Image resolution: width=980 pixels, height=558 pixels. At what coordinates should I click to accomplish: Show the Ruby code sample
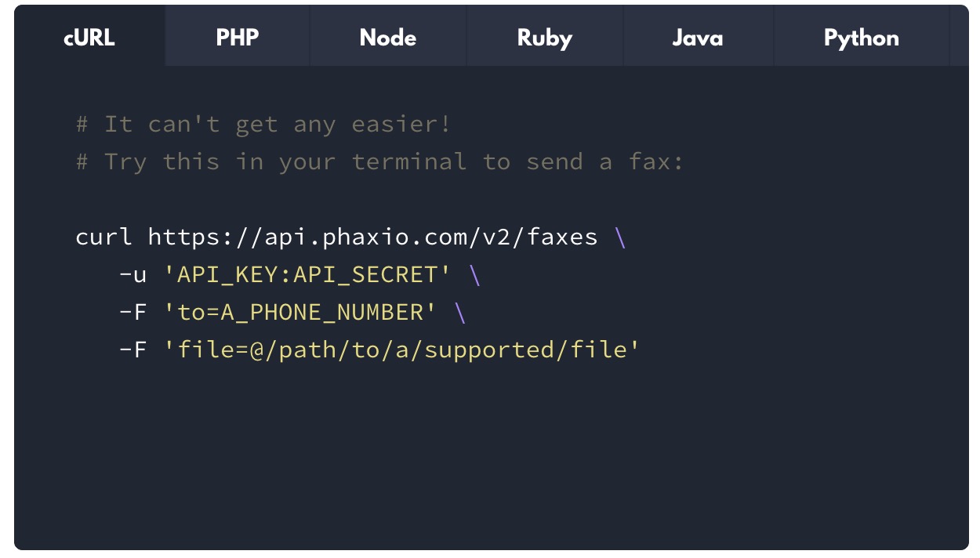[545, 38]
